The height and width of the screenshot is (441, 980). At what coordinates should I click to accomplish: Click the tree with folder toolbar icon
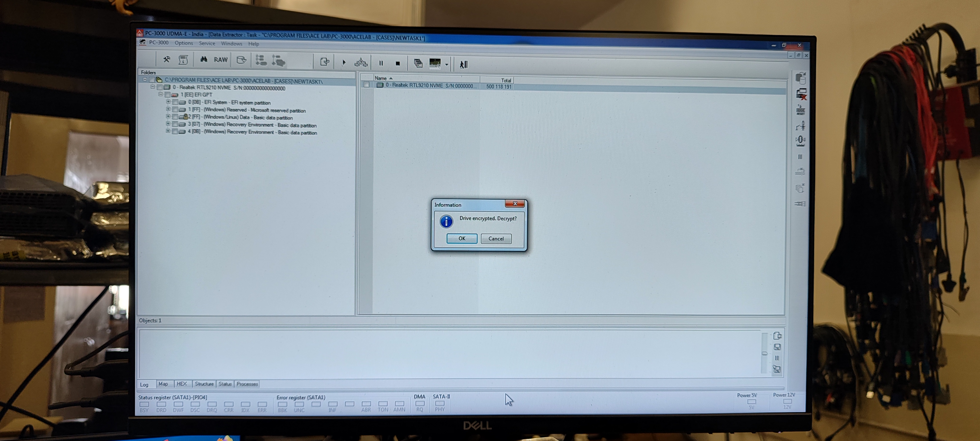(x=278, y=61)
